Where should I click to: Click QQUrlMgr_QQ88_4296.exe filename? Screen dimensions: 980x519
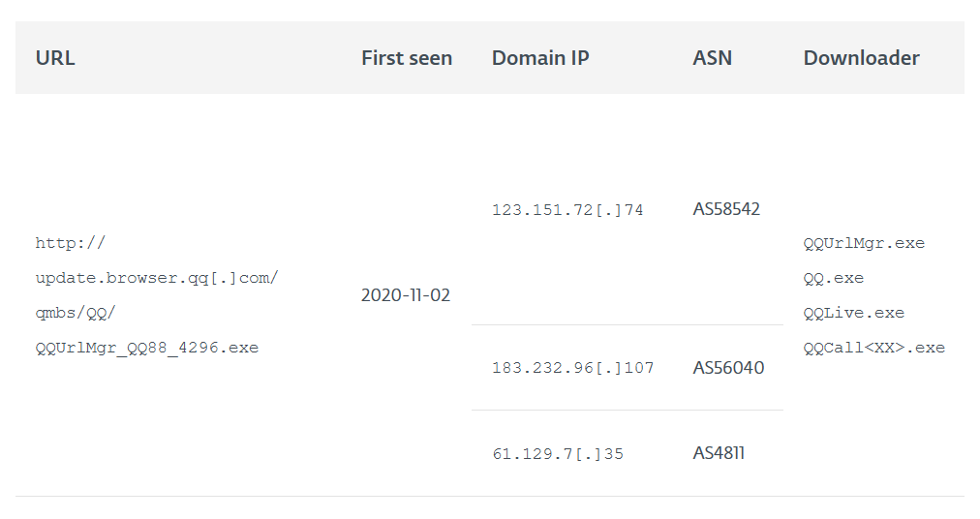pyautogui.click(x=147, y=348)
